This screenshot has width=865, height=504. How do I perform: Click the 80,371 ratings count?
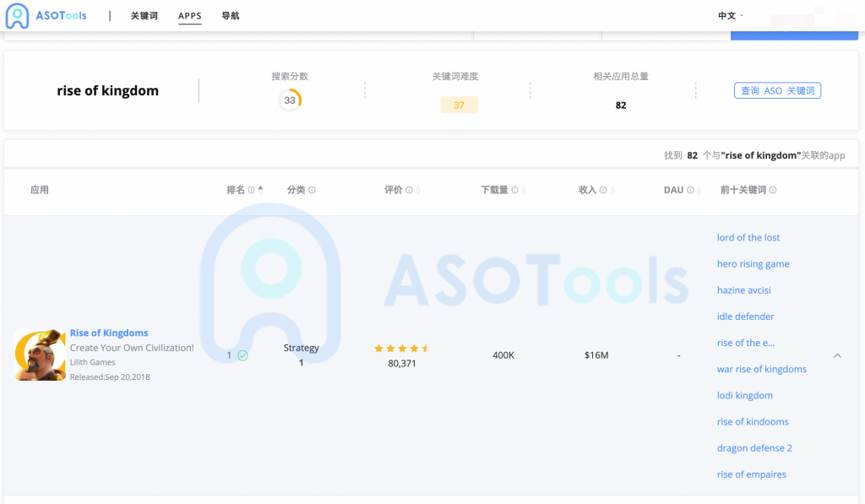pos(401,363)
